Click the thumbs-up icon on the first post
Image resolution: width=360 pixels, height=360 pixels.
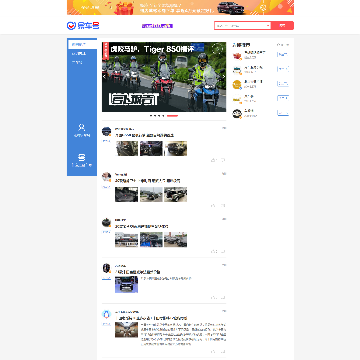[214, 160]
